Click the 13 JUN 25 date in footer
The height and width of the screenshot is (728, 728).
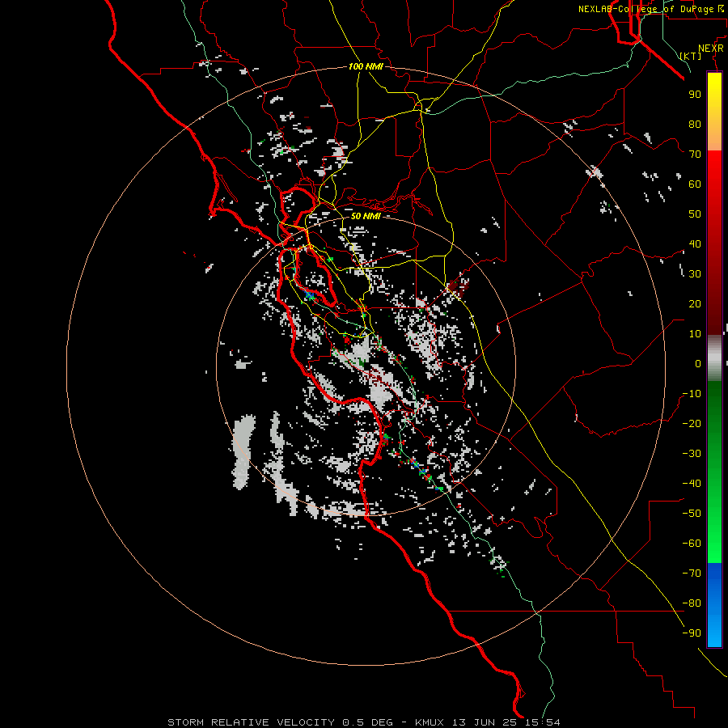485,722
